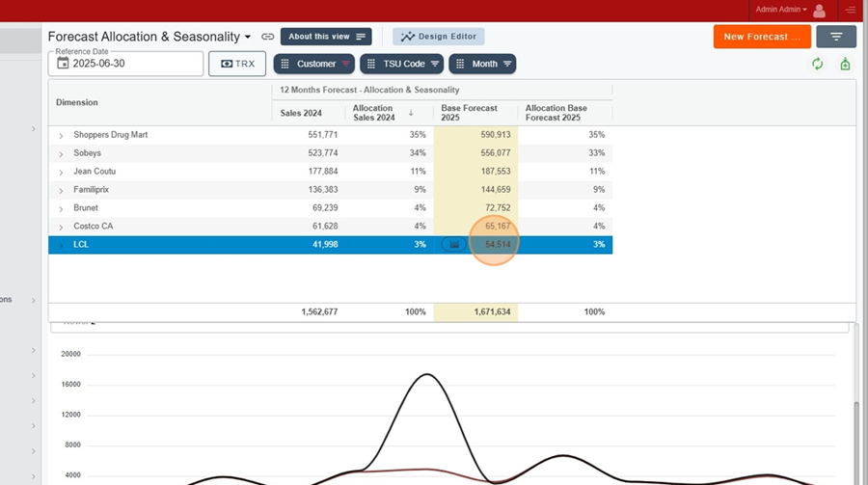This screenshot has height=485, width=868.
Task: Expand the Familiprix row
Action: pyautogui.click(x=61, y=190)
